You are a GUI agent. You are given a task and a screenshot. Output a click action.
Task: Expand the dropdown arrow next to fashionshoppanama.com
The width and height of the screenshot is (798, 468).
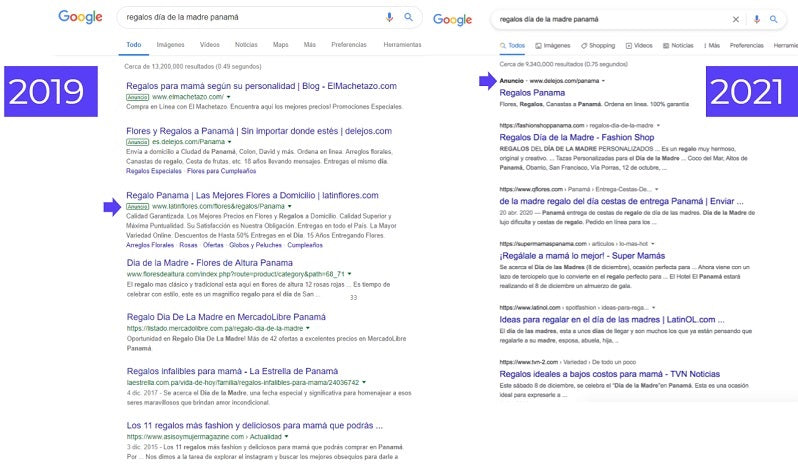tap(658, 125)
